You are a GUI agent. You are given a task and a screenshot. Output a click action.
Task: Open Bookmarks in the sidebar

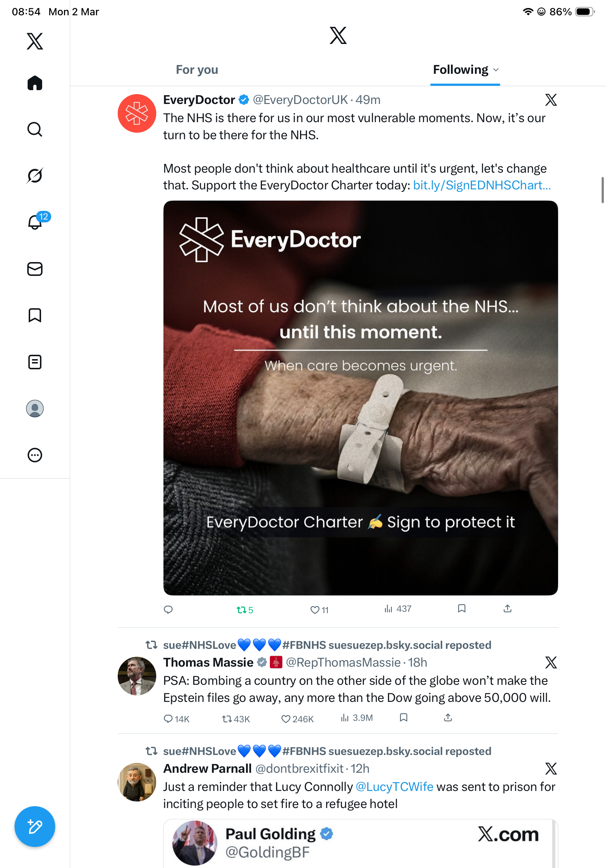point(35,315)
